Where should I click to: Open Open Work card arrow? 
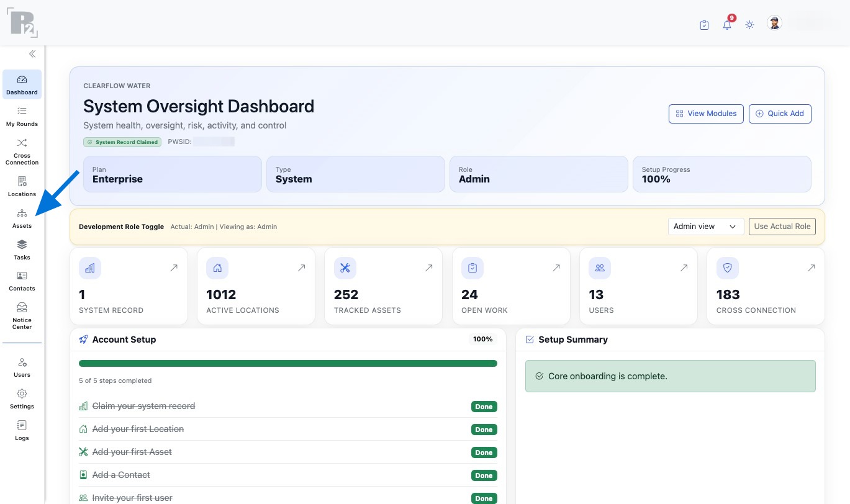[556, 268]
